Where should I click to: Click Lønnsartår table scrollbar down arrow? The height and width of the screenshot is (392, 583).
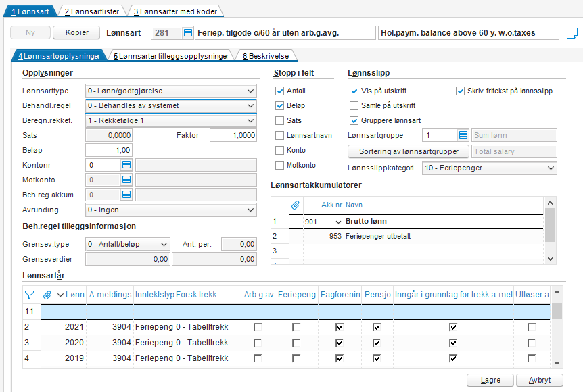pos(557,363)
